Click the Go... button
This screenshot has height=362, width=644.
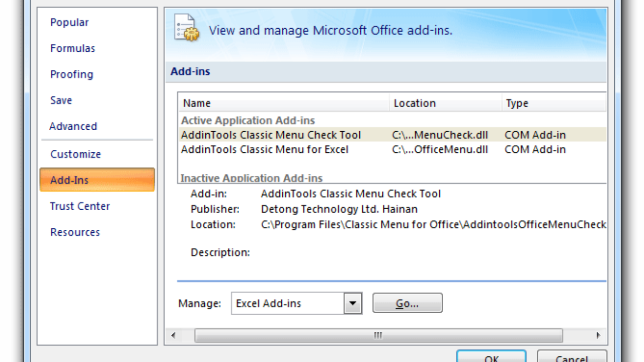click(x=408, y=303)
